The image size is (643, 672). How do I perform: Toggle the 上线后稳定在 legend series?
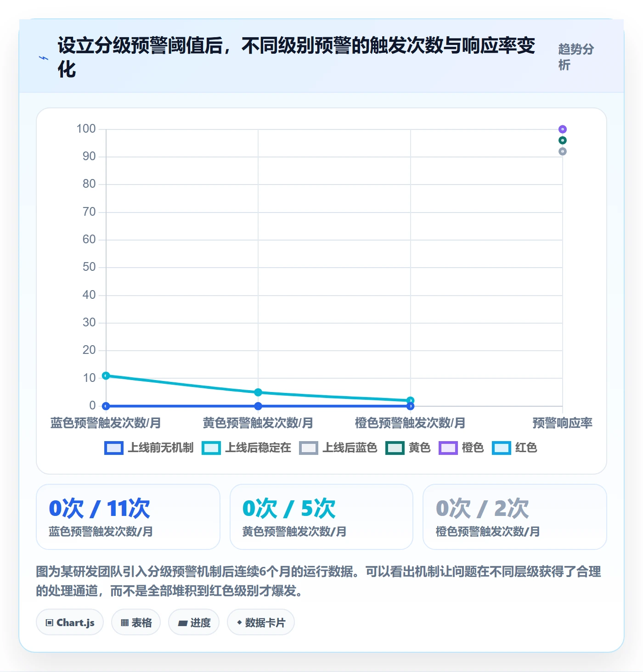pos(246,448)
